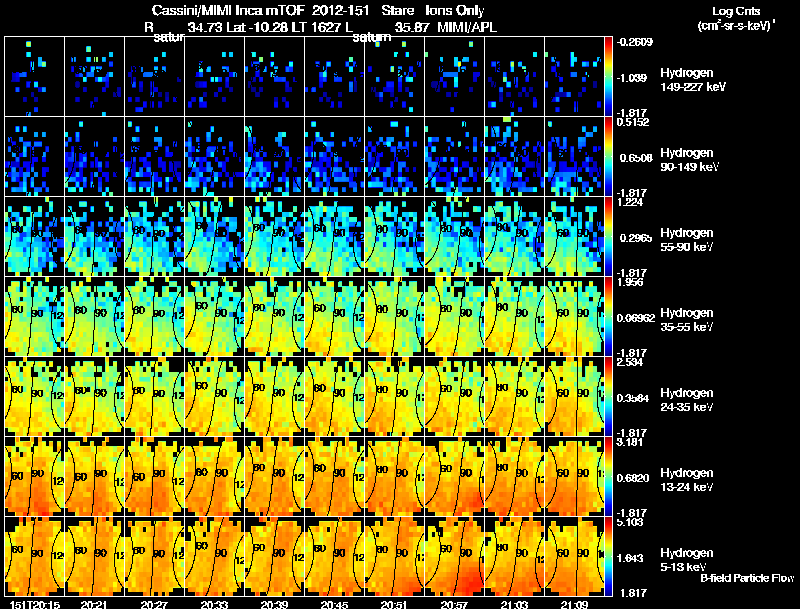Click the 21:09 time label
This screenshot has width=800, height=609.
(574, 605)
